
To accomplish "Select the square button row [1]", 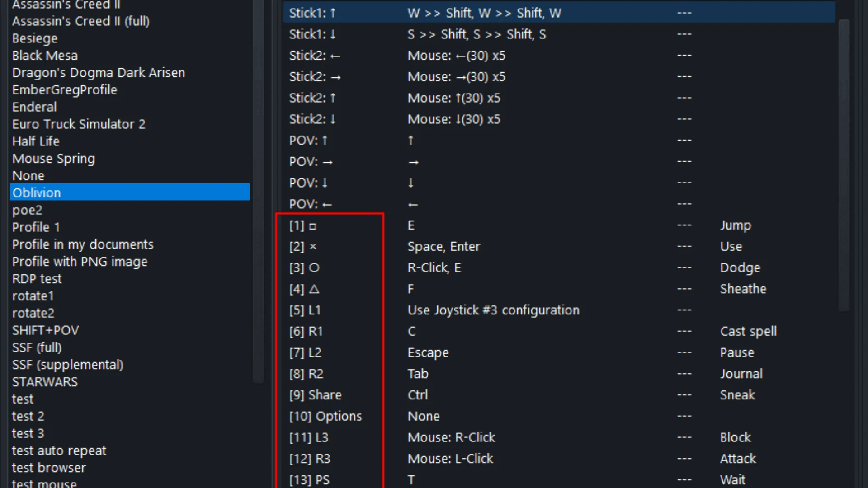I will point(303,225).
